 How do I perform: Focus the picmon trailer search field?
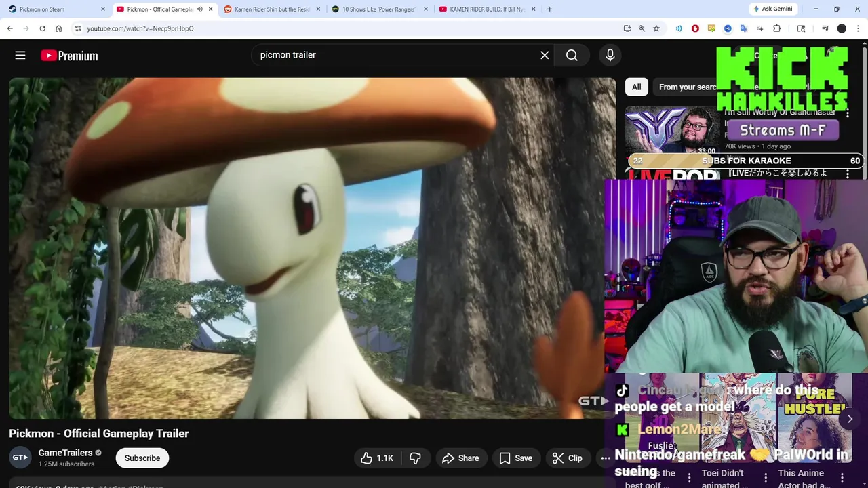(x=397, y=55)
